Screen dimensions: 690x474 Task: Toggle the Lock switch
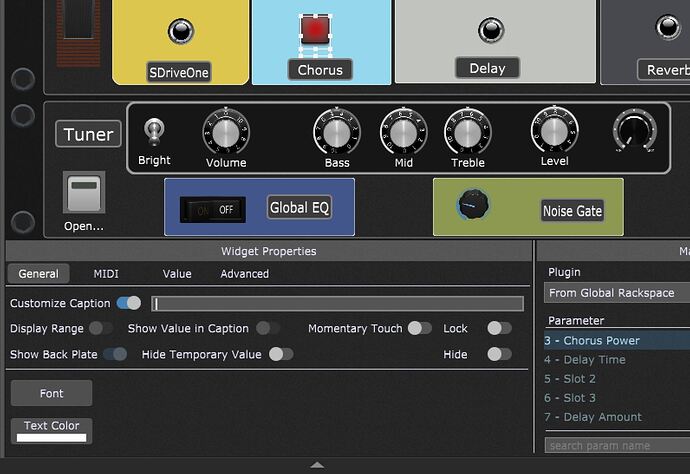point(499,328)
